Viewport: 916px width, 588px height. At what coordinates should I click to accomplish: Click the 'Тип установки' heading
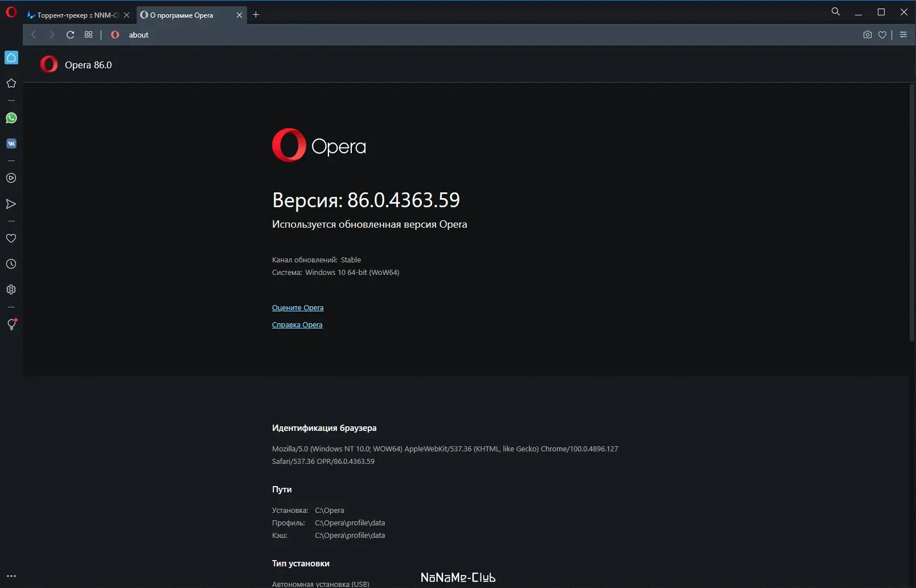tap(301, 564)
